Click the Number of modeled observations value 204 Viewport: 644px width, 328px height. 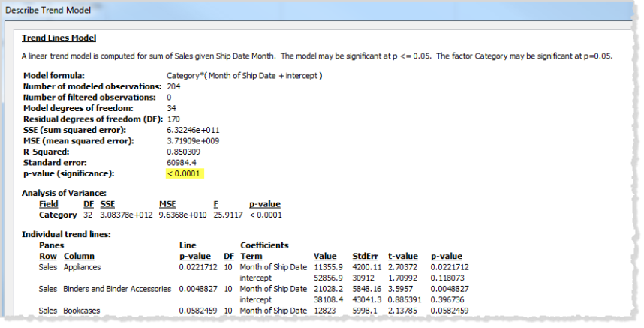[173, 86]
